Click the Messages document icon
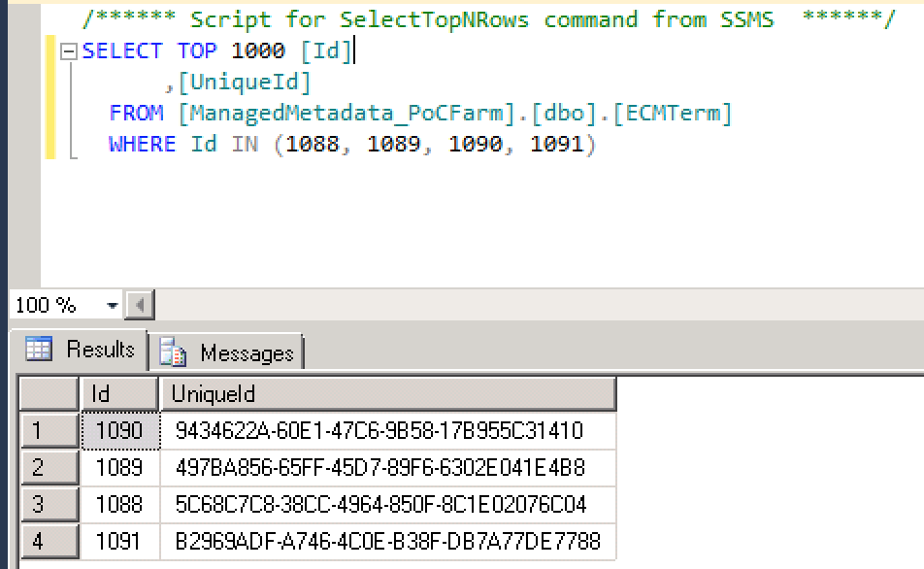Image resolution: width=924 pixels, height=569 pixels. [x=173, y=352]
